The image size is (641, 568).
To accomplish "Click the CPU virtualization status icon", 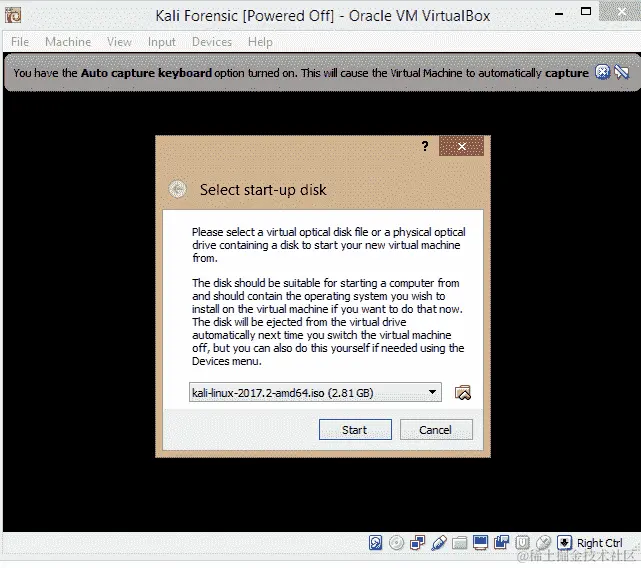I will click(x=522, y=543).
